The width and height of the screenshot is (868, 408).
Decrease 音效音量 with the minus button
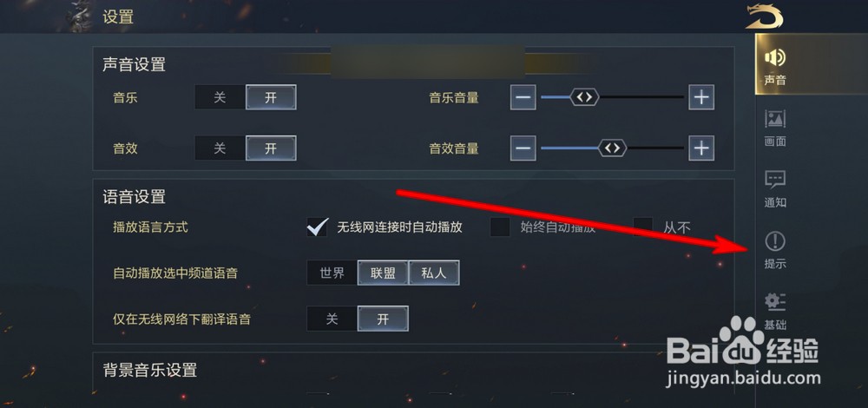tap(523, 148)
